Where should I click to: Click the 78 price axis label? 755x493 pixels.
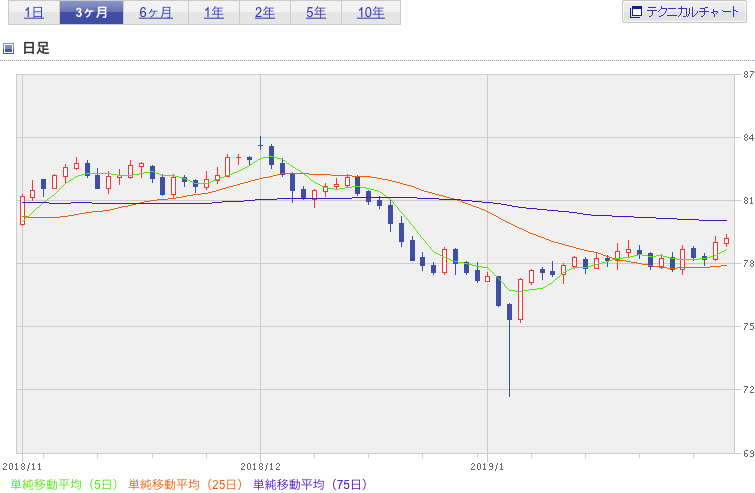click(x=748, y=264)
